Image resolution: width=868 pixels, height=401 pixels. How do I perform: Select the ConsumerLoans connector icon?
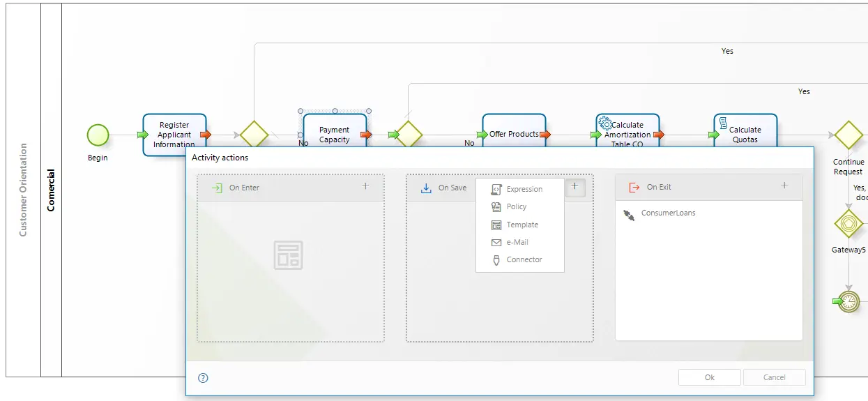(629, 215)
